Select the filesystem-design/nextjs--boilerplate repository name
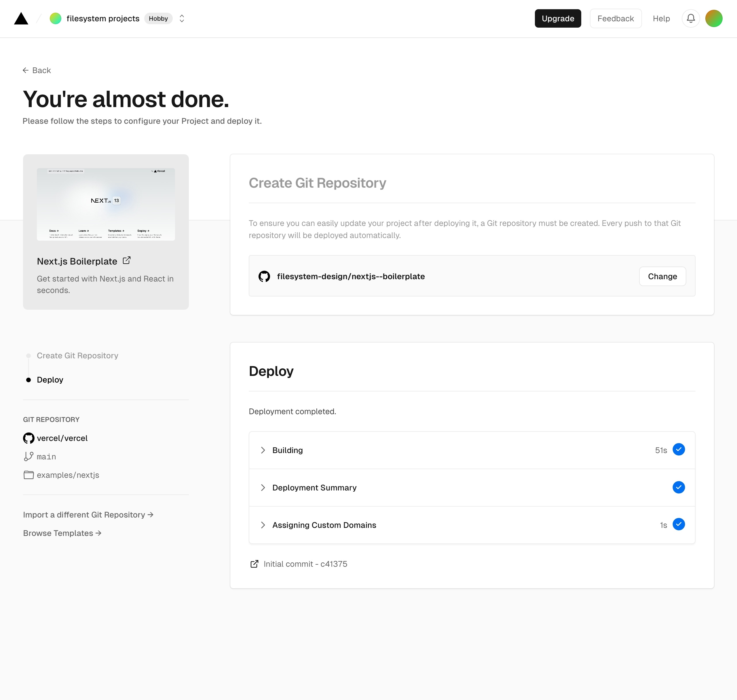Viewport: 737px width, 700px height. point(351,276)
